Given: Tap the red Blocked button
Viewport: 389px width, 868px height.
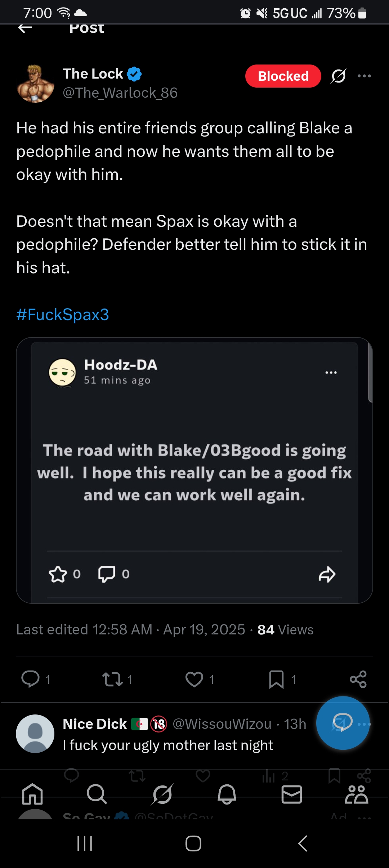Looking at the screenshot, I should tap(283, 76).
